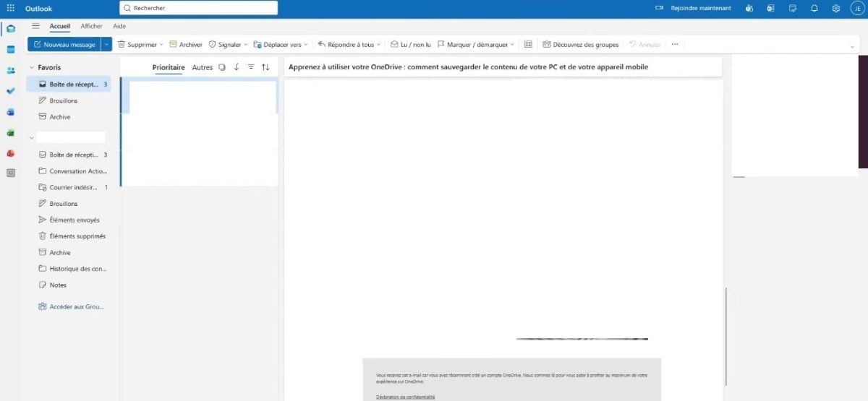Switch to the Afficher tab
This screenshot has height=401, width=868.
[92, 26]
